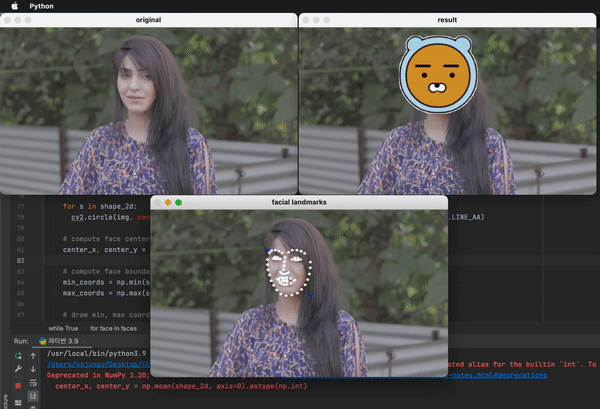Click the Ryan face overlay in result window
The image size is (600, 409).
pos(438,75)
